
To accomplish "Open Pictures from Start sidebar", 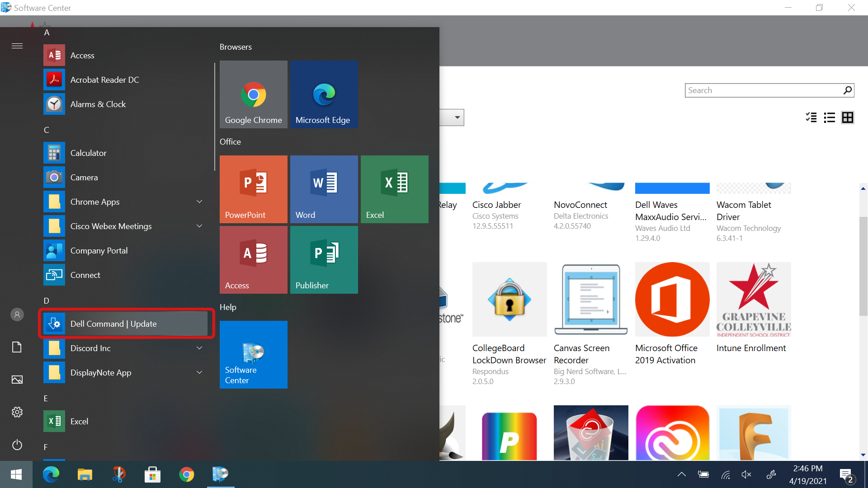I will 17,380.
